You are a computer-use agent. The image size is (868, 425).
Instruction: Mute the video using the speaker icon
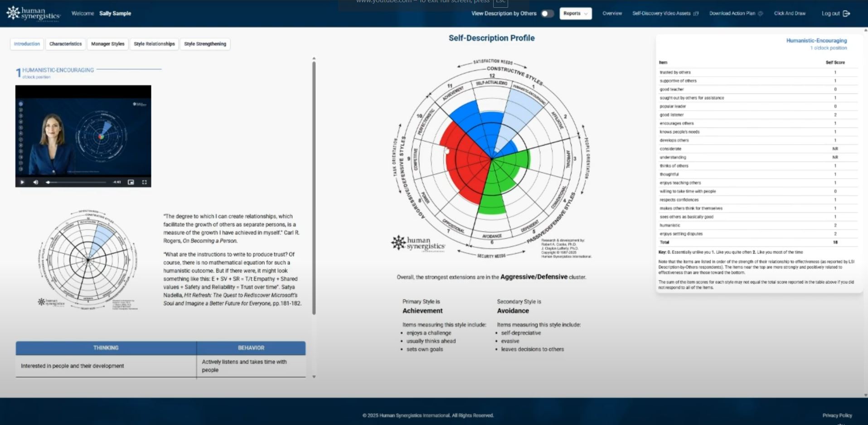click(x=36, y=182)
